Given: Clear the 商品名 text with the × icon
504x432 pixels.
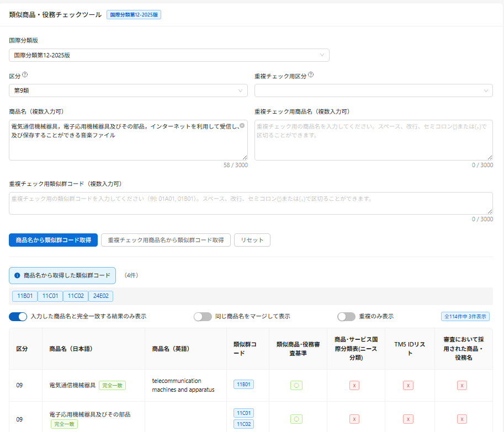Looking at the screenshot, I should 241,125.
